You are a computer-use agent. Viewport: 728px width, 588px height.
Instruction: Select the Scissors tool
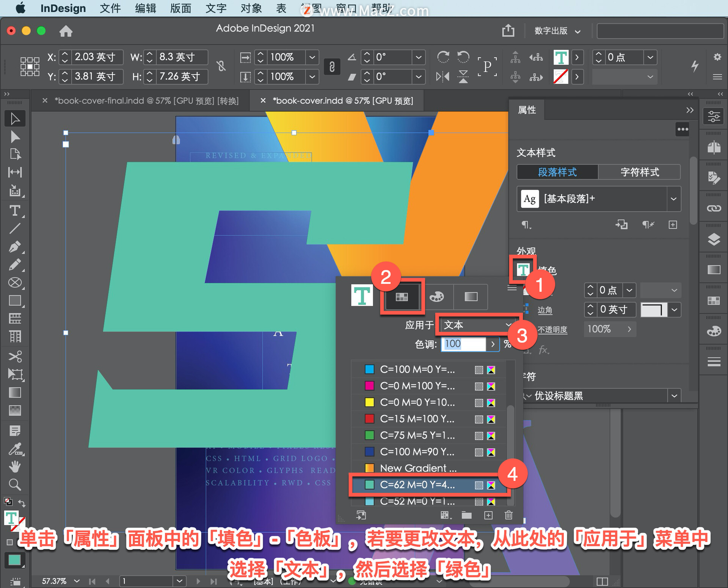click(x=14, y=356)
